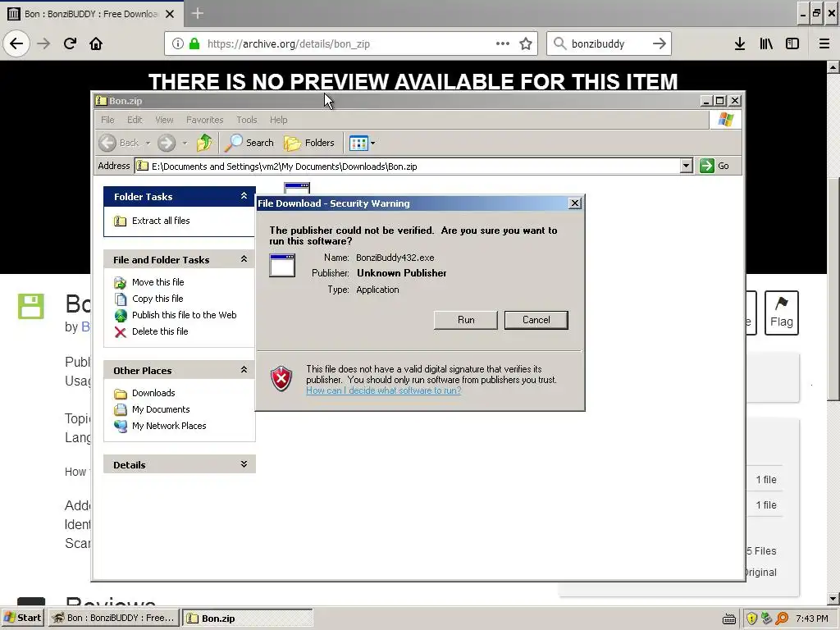Close the Security Warning dialog

pos(575,203)
